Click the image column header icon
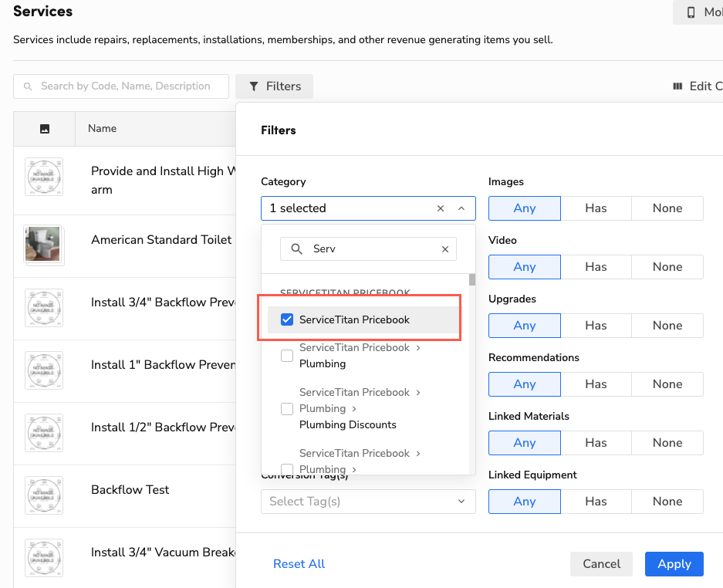This screenshot has height=588, width=723. point(45,129)
